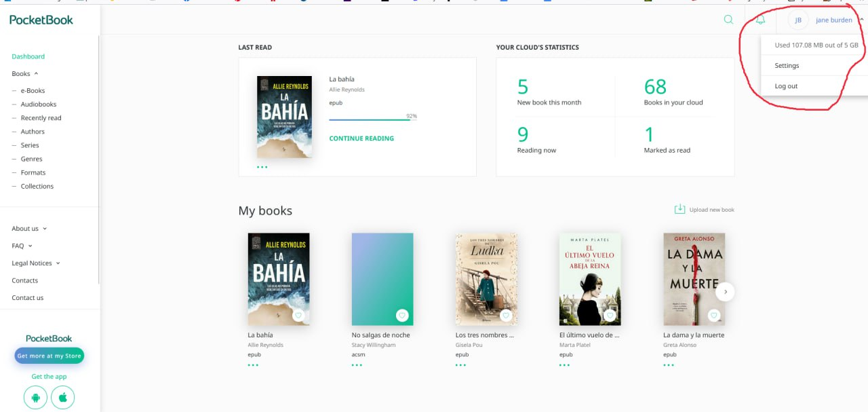Toggle favorite heart on El último vuelo cover
This screenshot has width=868, height=412.
[x=610, y=315]
